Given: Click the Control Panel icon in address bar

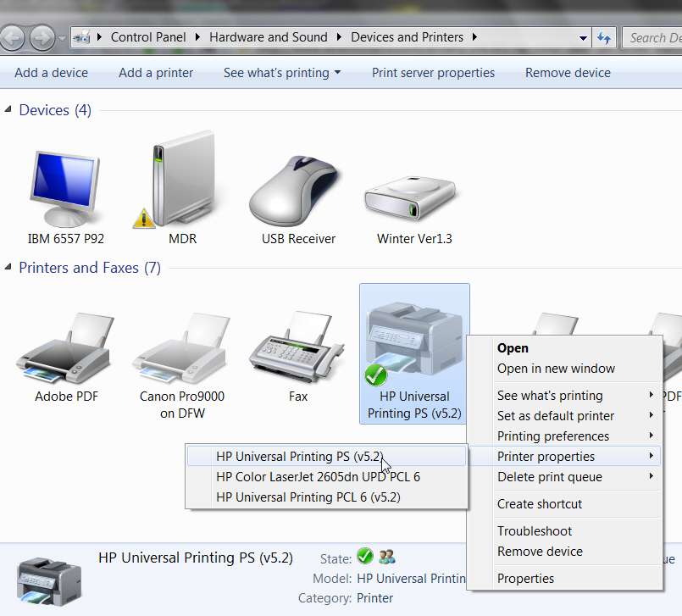Looking at the screenshot, I should 82,37.
